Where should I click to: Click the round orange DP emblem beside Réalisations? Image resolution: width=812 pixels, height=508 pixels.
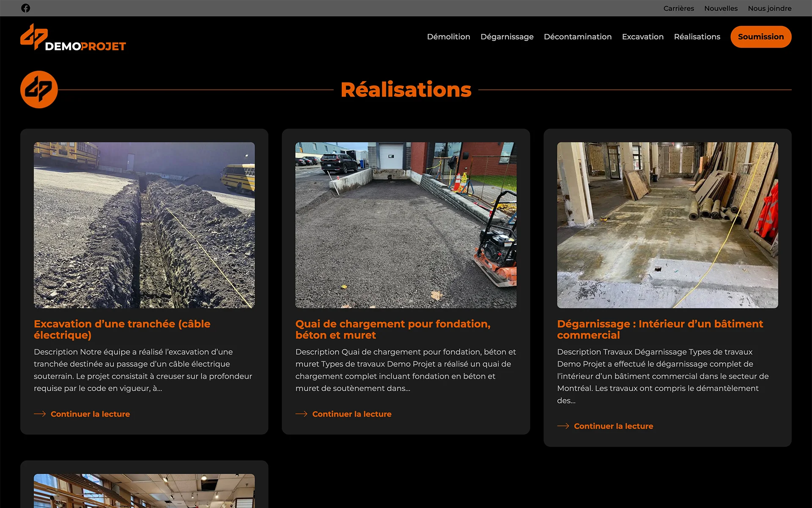coord(39,89)
